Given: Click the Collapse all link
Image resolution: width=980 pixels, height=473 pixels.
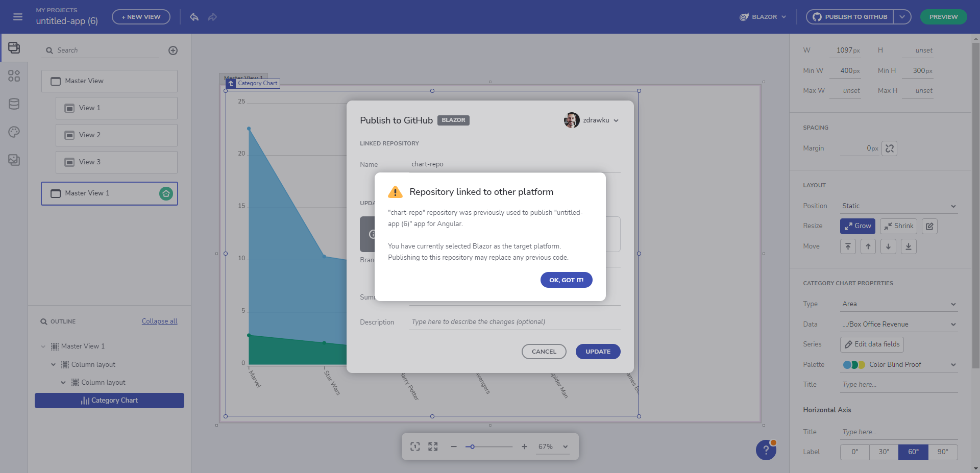Looking at the screenshot, I should coord(159,321).
